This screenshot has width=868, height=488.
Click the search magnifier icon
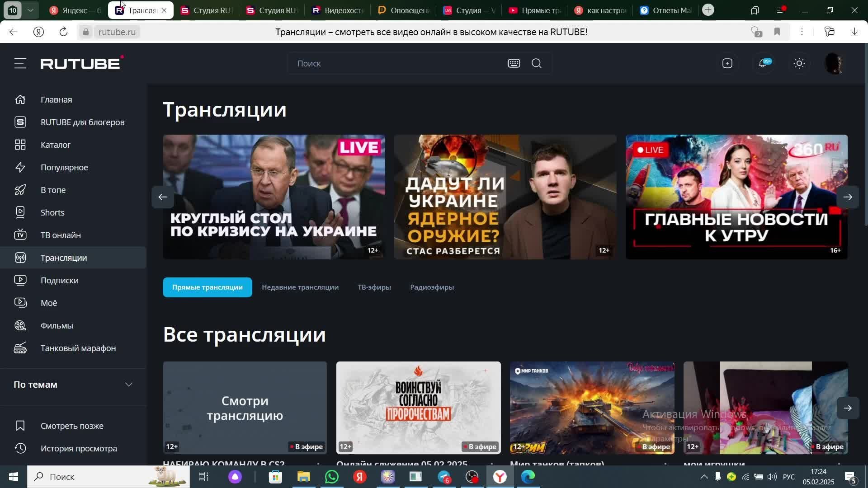[537, 63]
